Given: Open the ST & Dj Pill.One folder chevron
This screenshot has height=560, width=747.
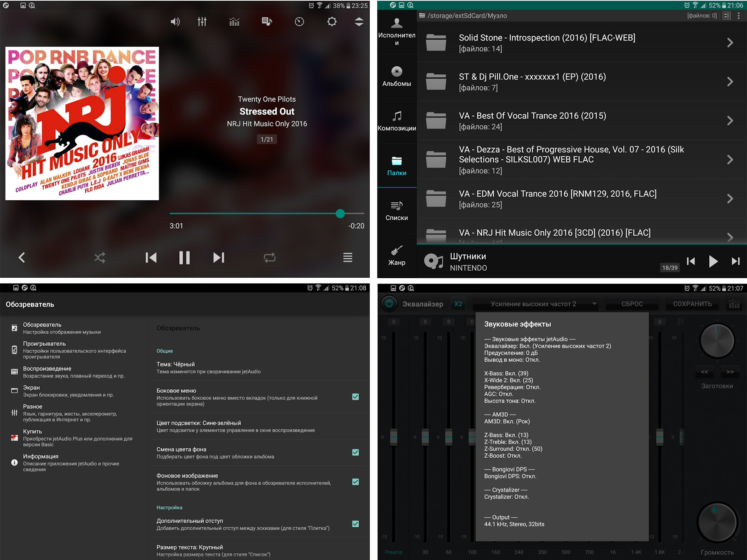Looking at the screenshot, I should tap(730, 82).
